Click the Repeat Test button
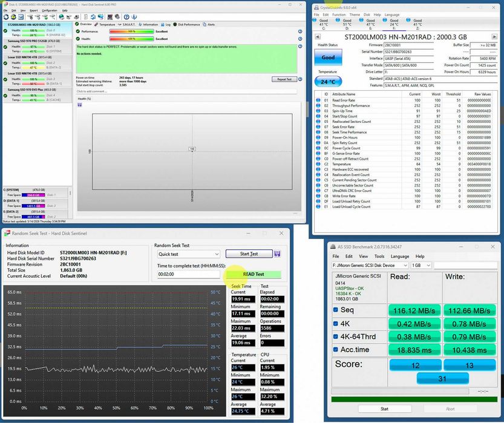 pyautogui.click(x=284, y=79)
